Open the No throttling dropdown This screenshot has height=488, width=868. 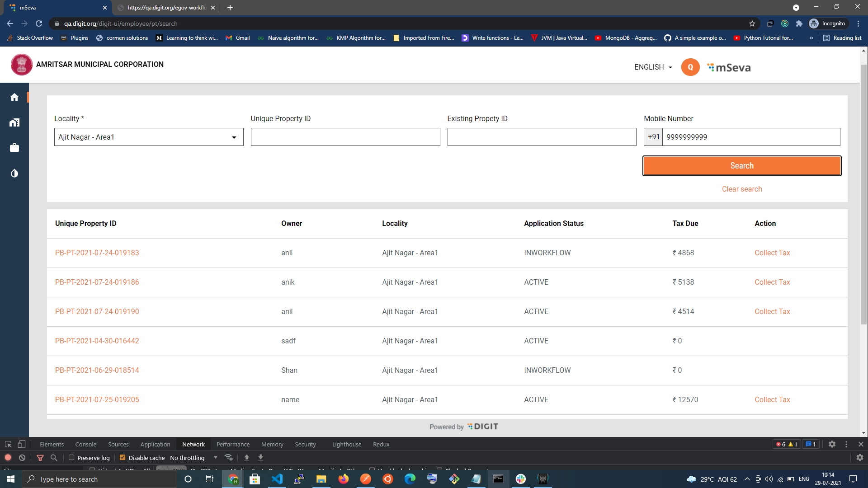pos(193,458)
